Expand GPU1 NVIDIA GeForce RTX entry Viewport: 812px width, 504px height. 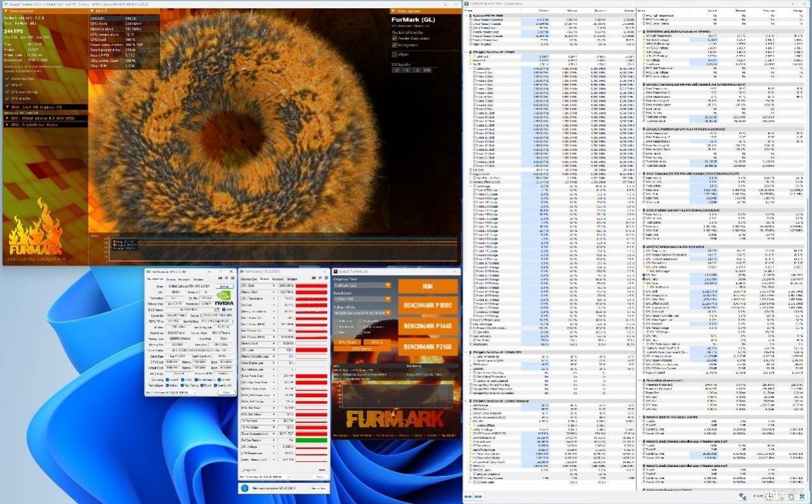coord(7,118)
